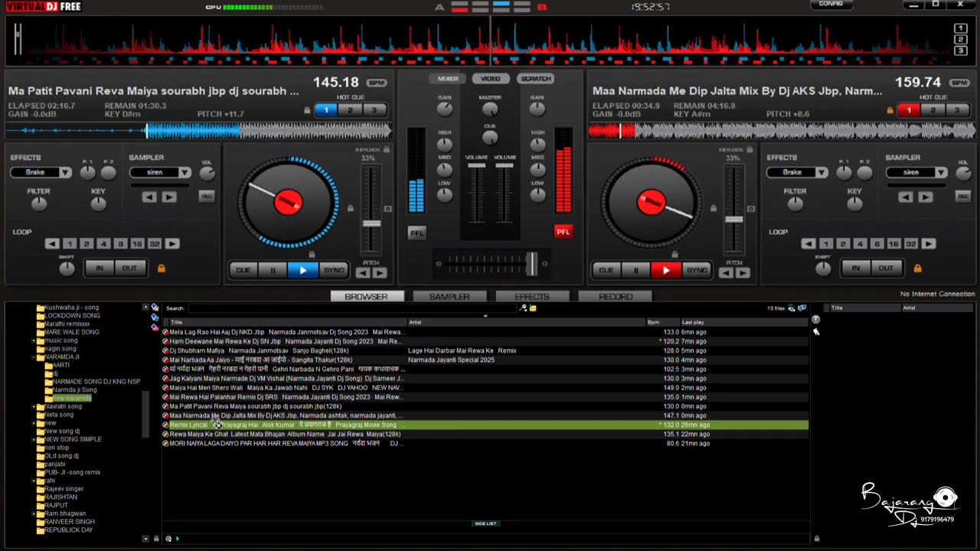
Task: Trigger hot cue 2 on right deck
Action: pos(933,110)
